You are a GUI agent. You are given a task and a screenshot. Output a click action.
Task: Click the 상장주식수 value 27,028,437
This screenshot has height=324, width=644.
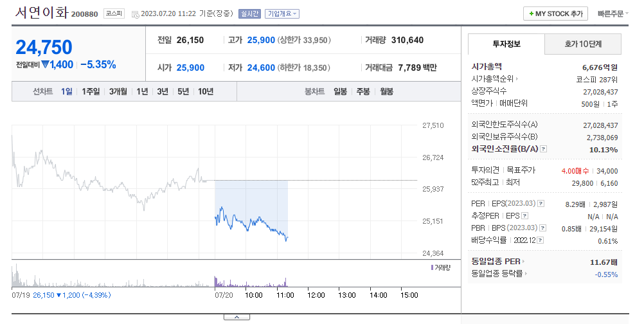coord(600,92)
